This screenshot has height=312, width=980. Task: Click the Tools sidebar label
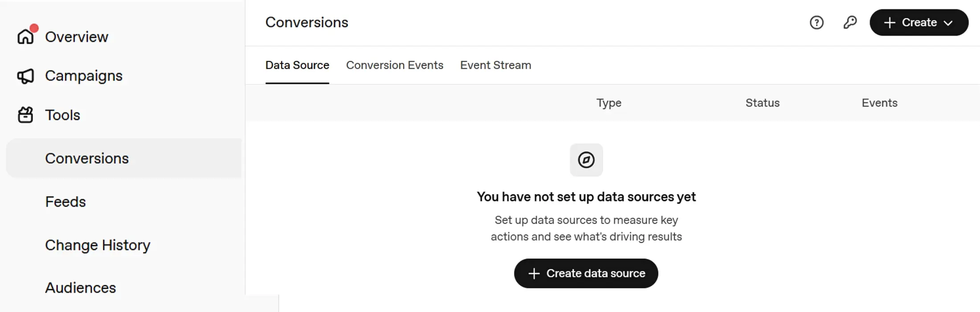[62, 115]
